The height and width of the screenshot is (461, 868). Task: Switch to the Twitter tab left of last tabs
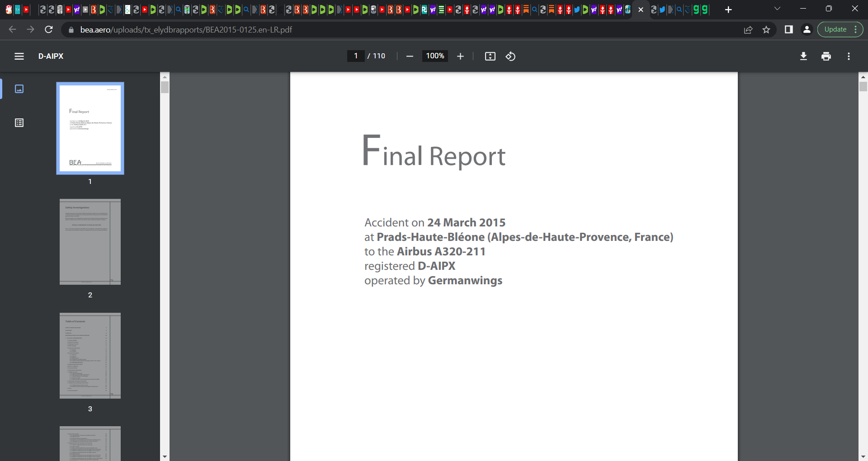click(662, 9)
